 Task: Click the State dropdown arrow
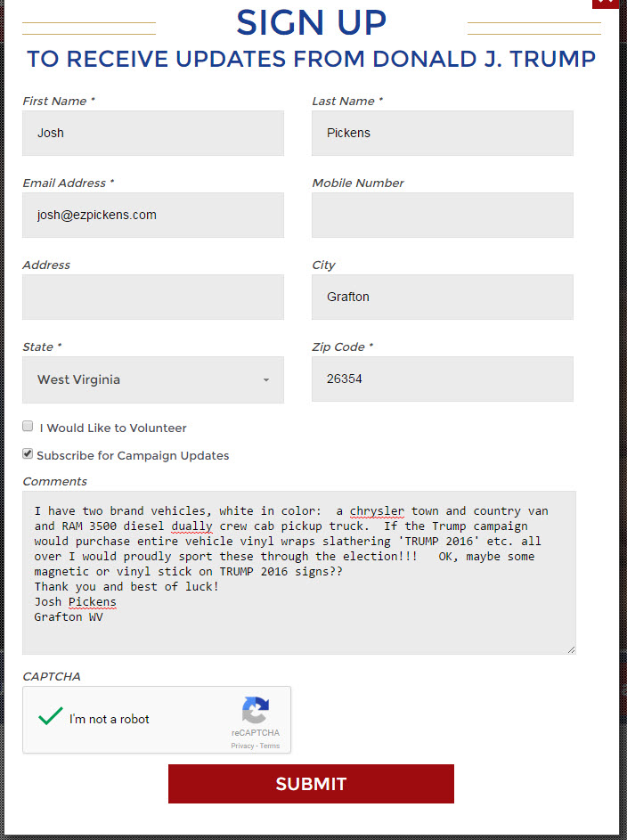266,379
